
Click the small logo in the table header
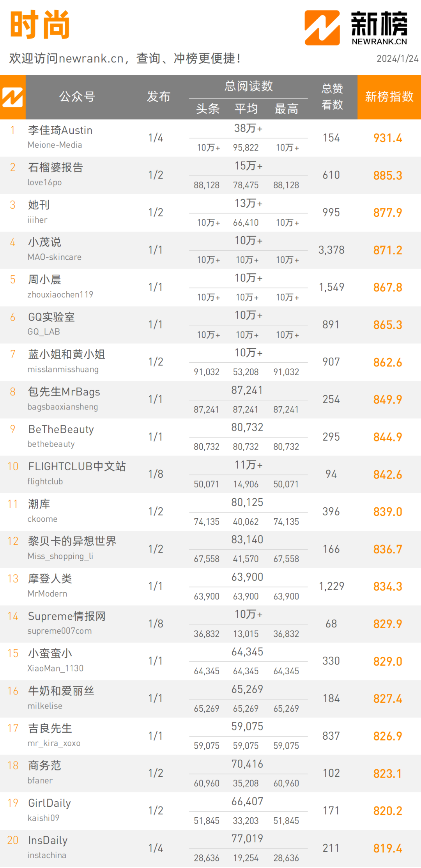[x=12, y=97]
